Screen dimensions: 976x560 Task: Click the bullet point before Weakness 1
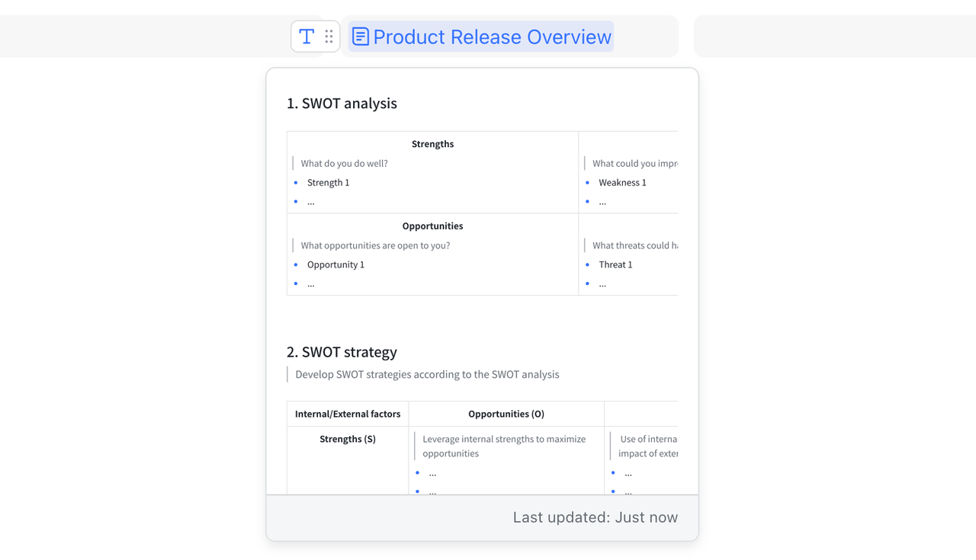click(587, 182)
